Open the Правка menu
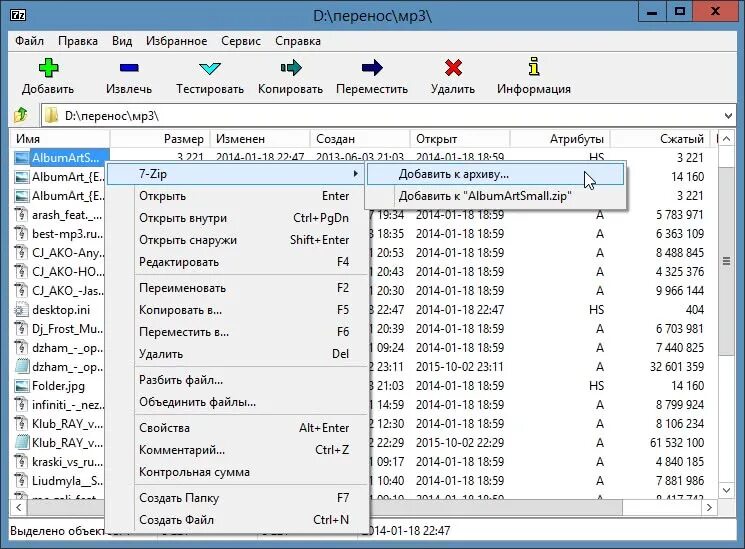This screenshot has width=745, height=549. pyautogui.click(x=78, y=41)
